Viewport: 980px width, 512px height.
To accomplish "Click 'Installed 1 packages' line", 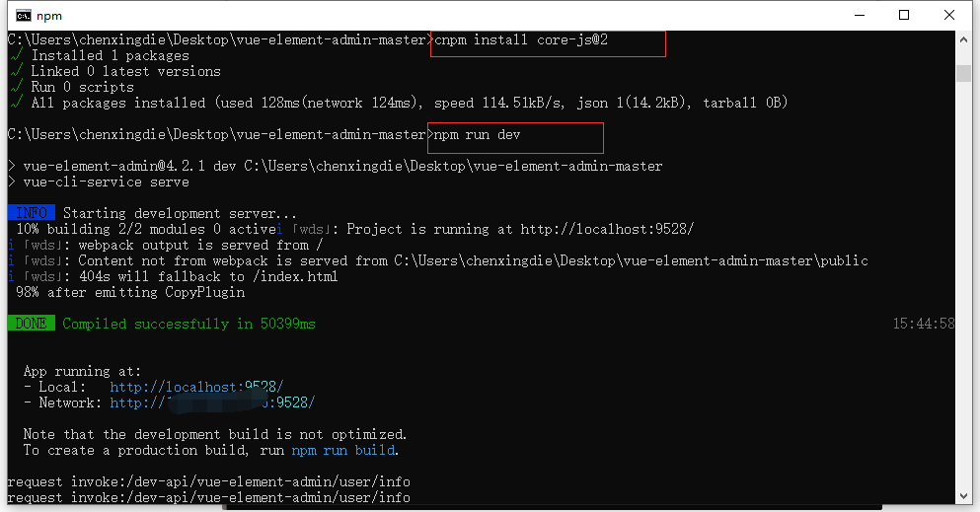I will [x=110, y=55].
